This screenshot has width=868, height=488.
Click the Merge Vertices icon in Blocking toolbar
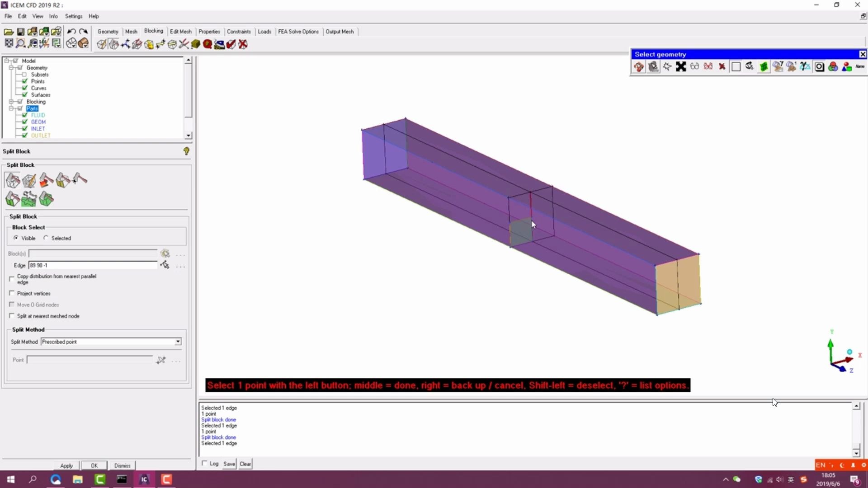[x=125, y=44]
